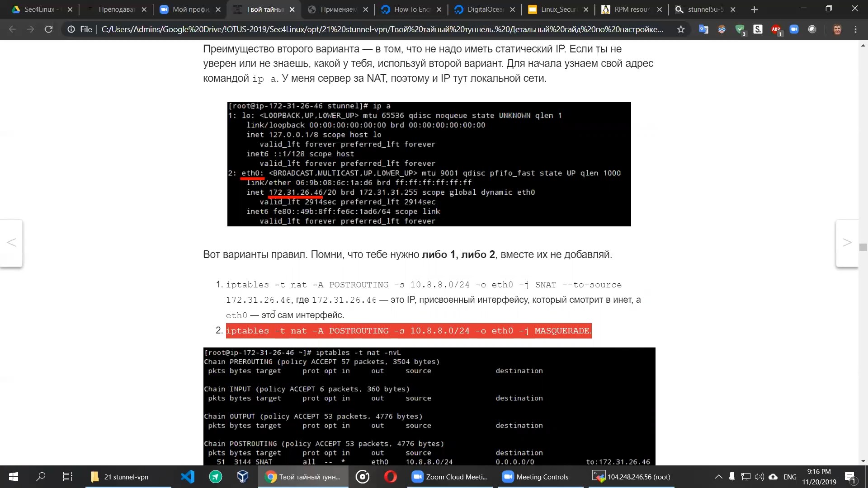Click the ip a terminal screenshot

429,164
